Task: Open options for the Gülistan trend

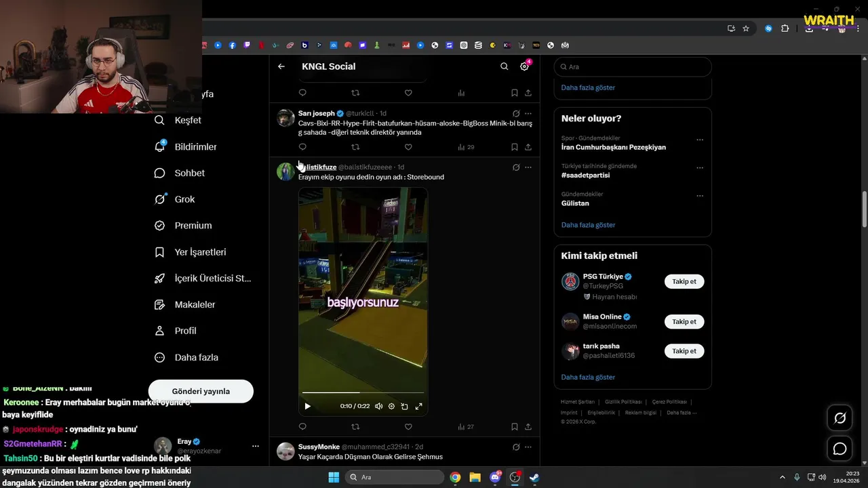Action: click(x=700, y=197)
